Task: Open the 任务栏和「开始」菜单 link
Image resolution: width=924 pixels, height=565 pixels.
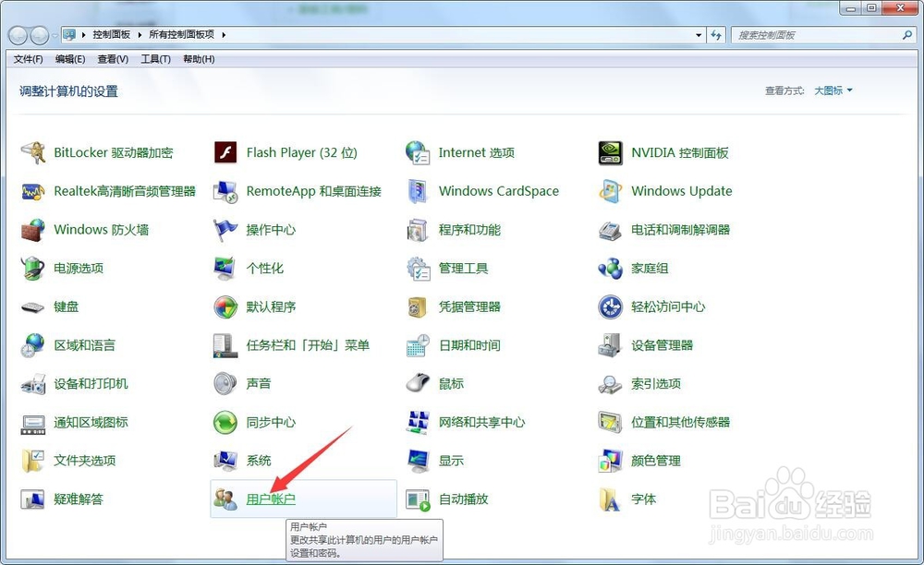Action: [x=309, y=345]
